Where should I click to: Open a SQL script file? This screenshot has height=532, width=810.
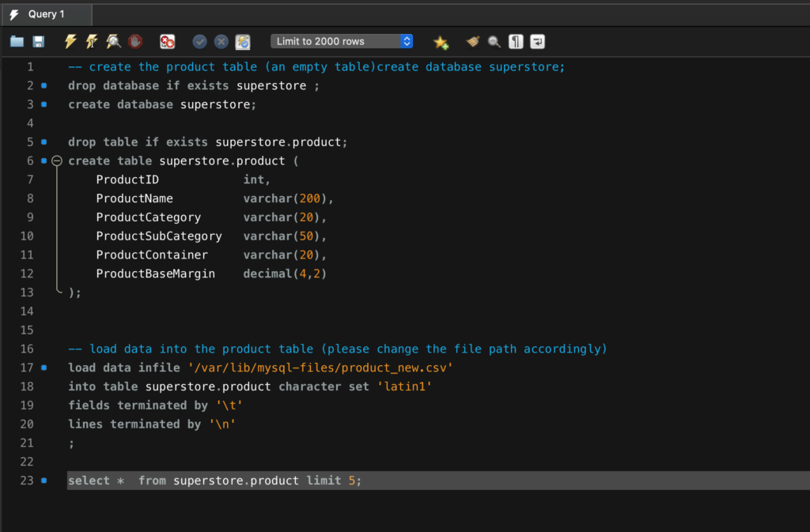pos(17,42)
